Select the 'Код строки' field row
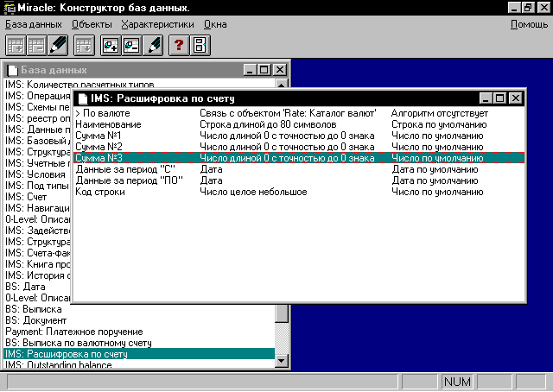The height and width of the screenshot is (392, 553). (x=99, y=192)
